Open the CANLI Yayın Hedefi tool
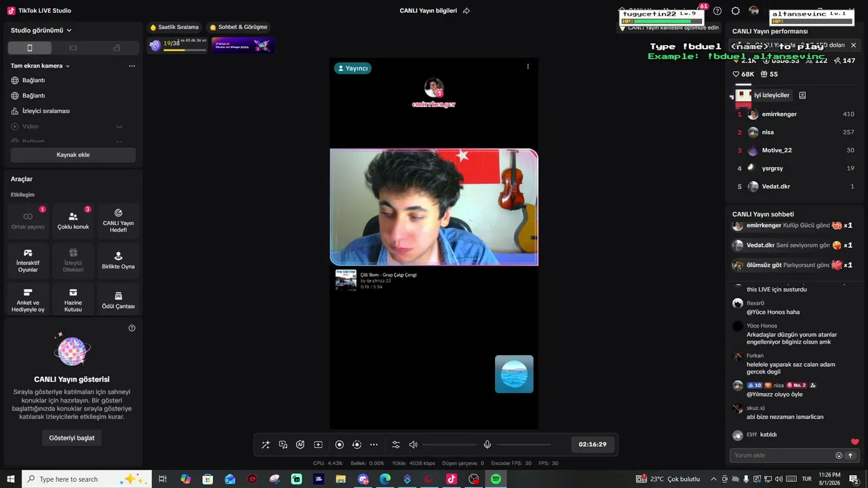This screenshot has height=488, width=868. 118,221
